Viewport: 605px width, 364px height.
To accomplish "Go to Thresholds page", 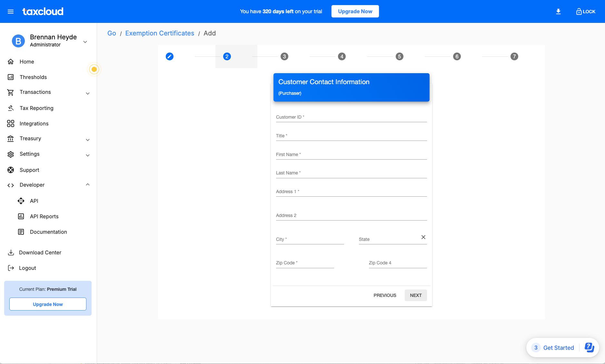I will [33, 77].
